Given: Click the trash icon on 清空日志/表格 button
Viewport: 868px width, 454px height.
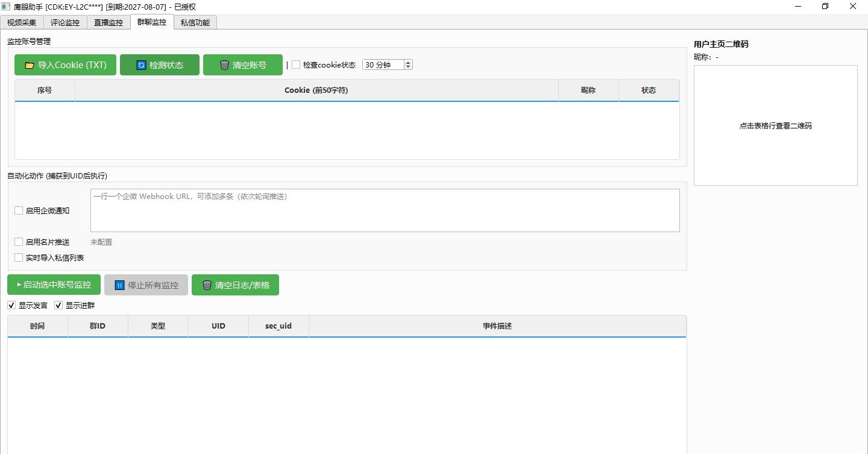Looking at the screenshot, I should tap(207, 285).
